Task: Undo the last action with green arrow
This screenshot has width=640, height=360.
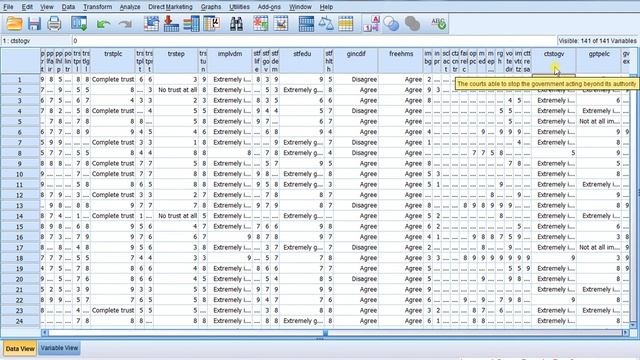Action: click(x=103, y=24)
